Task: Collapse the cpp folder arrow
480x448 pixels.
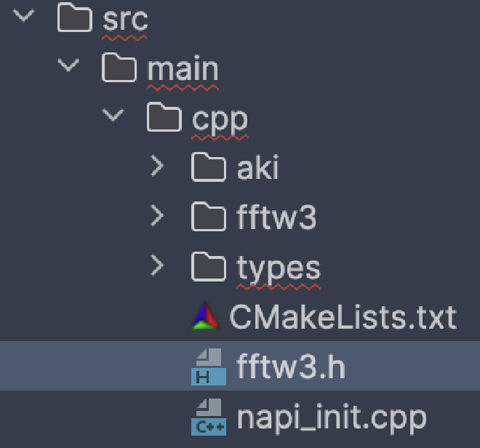Action: [113, 116]
